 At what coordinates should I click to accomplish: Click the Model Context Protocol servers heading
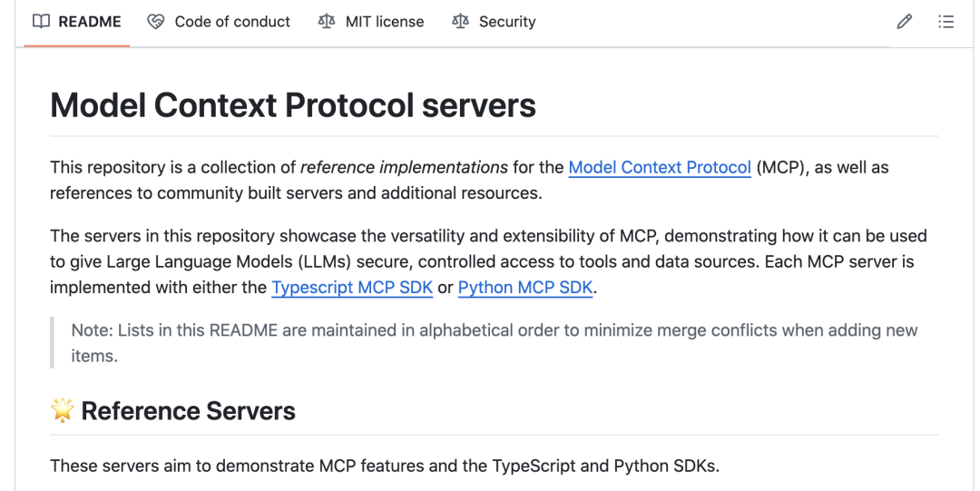[292, 105]
